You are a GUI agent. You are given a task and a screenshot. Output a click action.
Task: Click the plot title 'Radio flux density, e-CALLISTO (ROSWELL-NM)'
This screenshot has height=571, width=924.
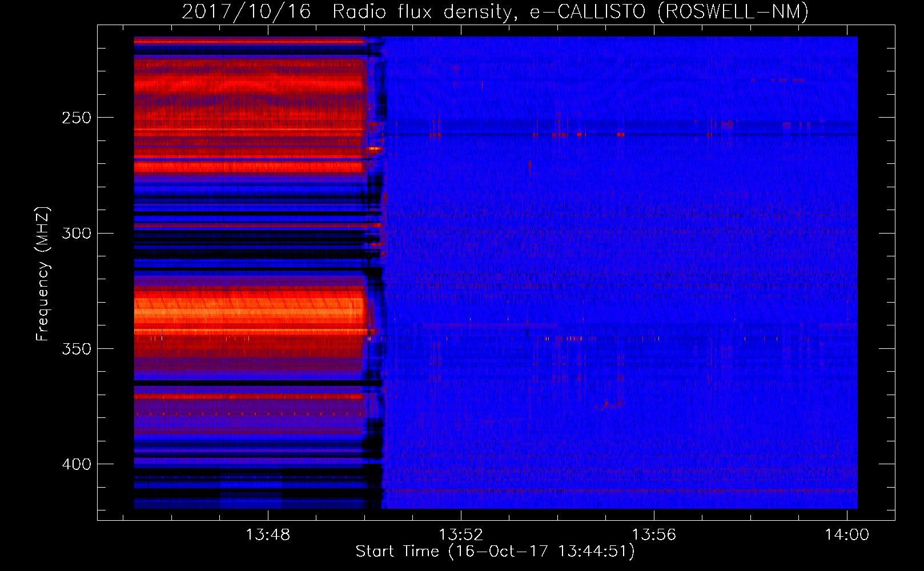(571, 11)
